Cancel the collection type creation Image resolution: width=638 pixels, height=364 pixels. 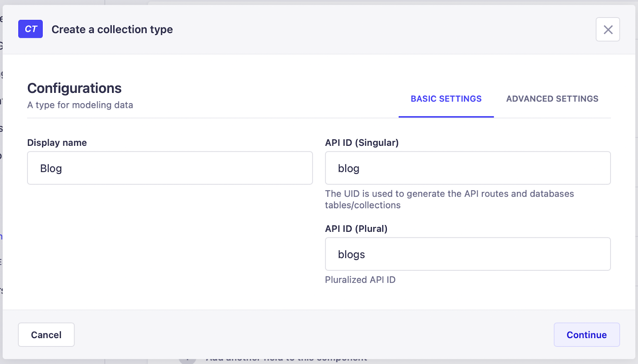46,335
